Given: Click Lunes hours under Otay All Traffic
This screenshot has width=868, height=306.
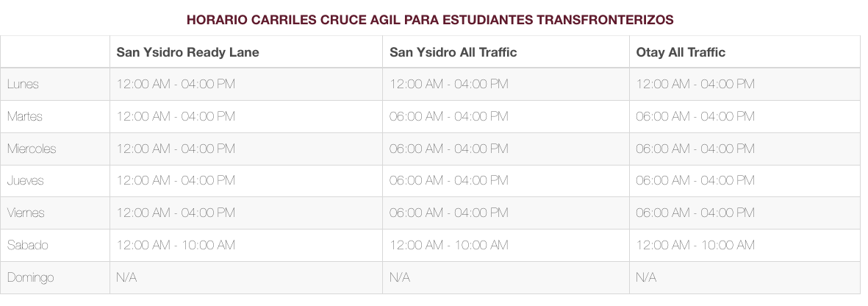Looking at the screenshot, I should pyautogui.click(x=695, y=84).
